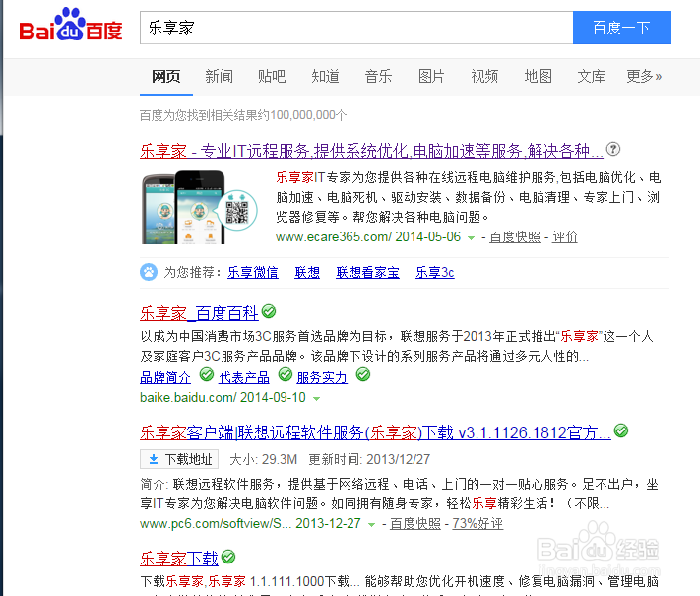The width and height of the screenshot is (700, 596).
Task: Open the 乐享家下载 result
Action: [179, 559]
